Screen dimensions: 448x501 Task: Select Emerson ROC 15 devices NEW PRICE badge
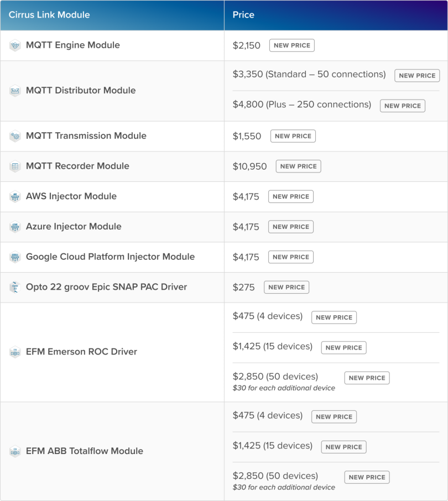344,348
